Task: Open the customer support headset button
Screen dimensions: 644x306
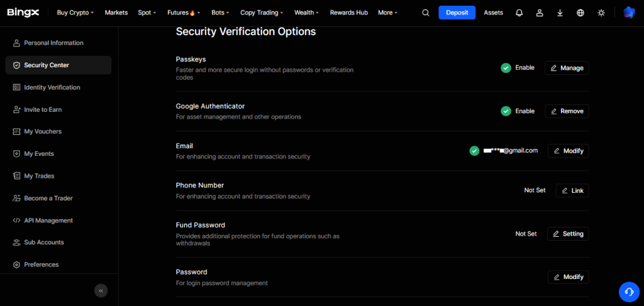Action: click(x=629, y=292)
